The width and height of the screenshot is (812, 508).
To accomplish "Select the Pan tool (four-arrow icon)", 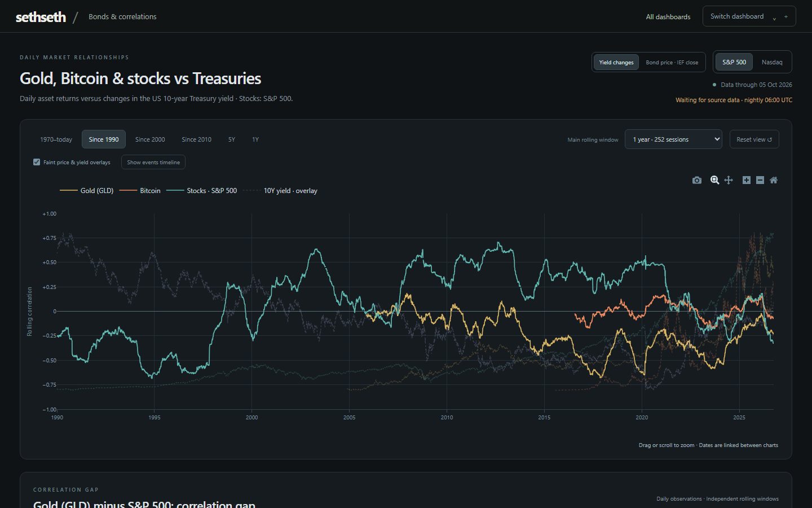I will [x=729, y=180].
